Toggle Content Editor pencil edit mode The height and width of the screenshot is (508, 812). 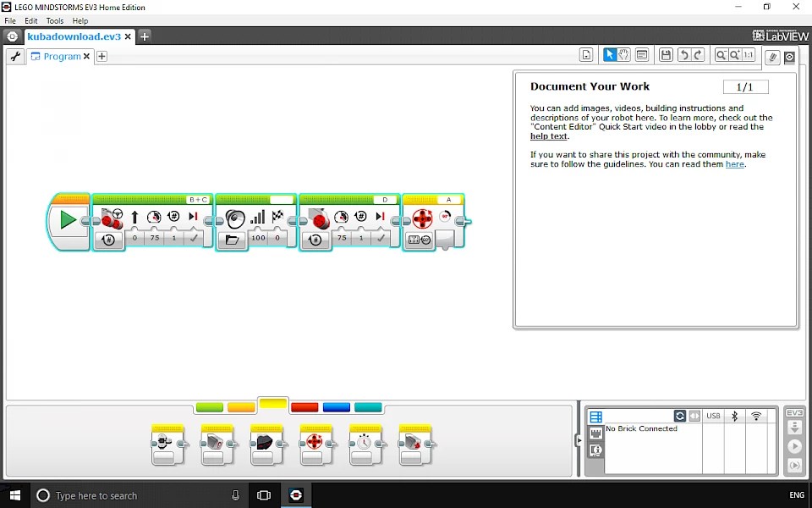[x=772, y=57]
